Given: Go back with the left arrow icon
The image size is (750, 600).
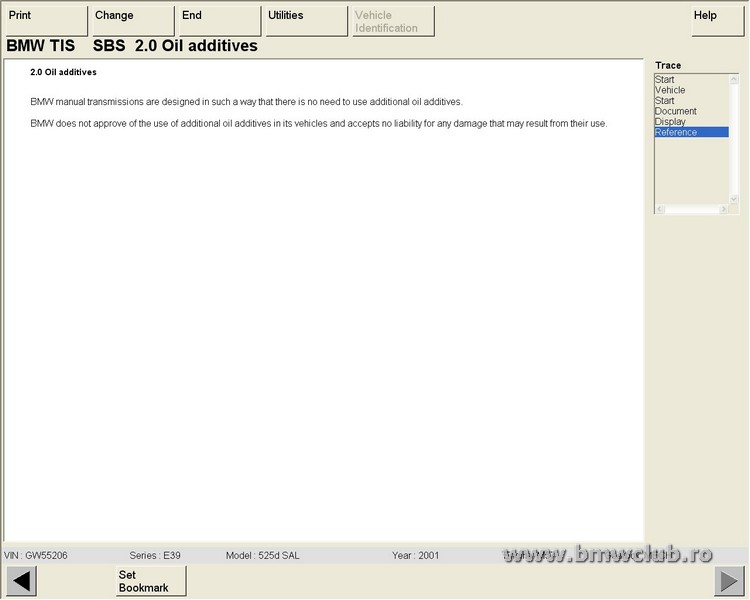Looking at the screenshot, I should 21,581.
